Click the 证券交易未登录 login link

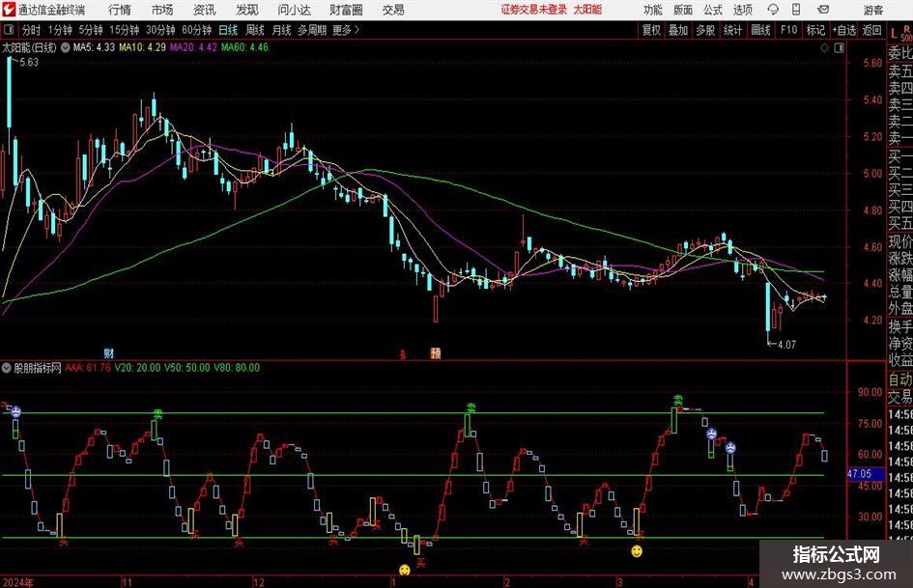(534, 10)
